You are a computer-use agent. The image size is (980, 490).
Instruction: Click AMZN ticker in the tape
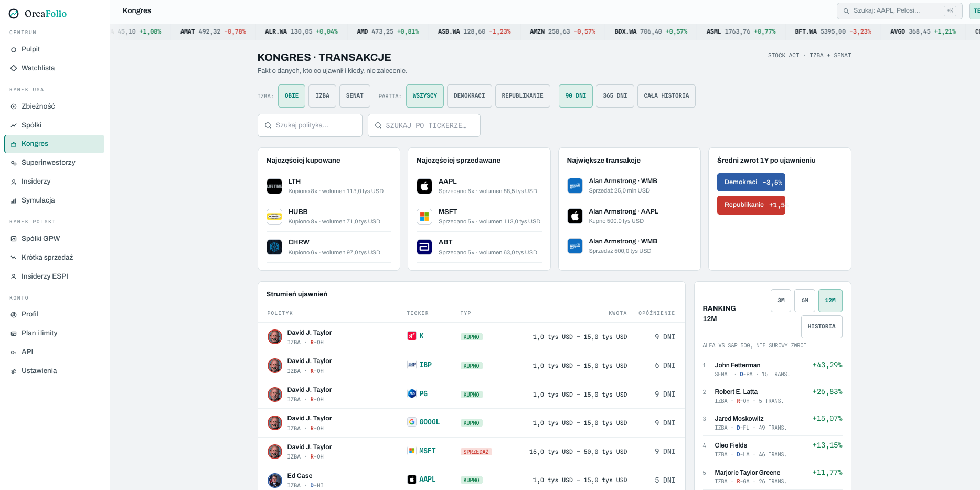click(562, 32)
